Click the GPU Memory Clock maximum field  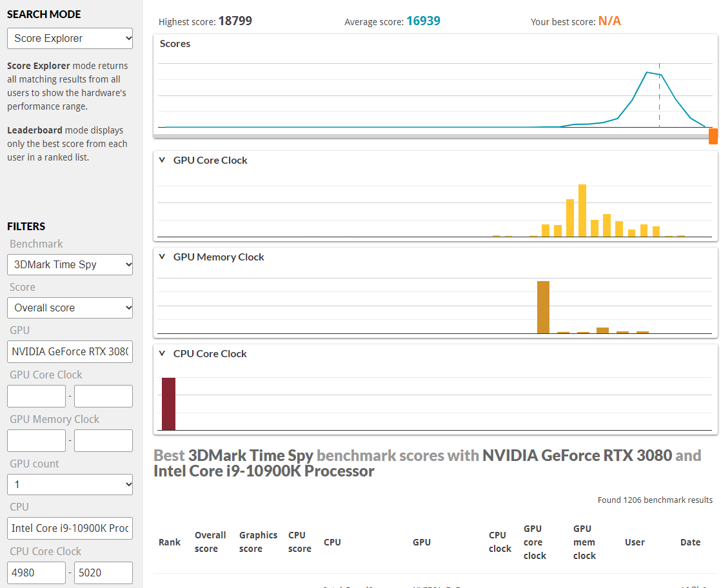tap(103, 440)
